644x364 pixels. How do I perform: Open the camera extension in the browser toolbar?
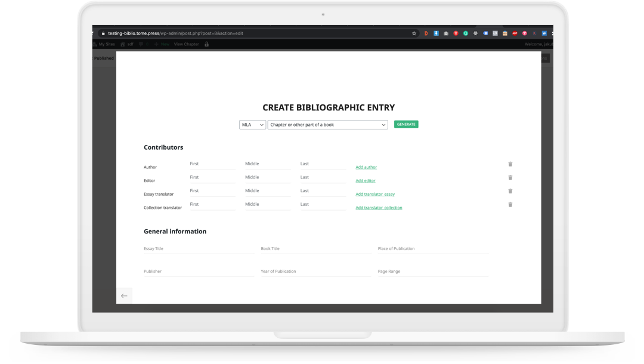446,33
